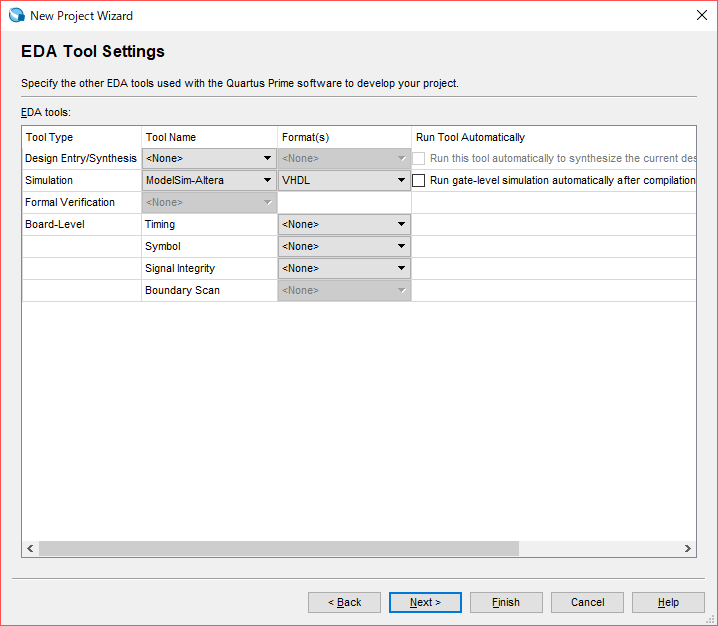The width and height of the screenshot is (718, 626).
Task: Expand Signal Integrity format dropdown
Action: click(x=344, y=269)
